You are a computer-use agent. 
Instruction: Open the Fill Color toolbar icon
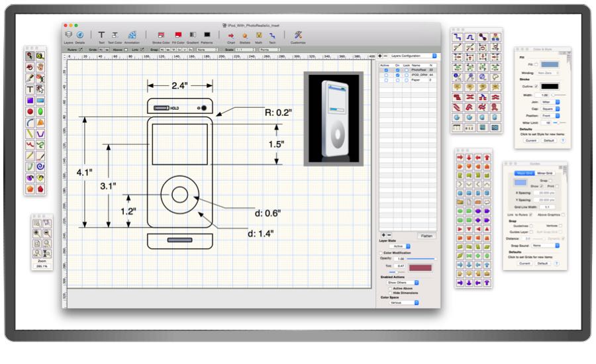click(178, 34)
